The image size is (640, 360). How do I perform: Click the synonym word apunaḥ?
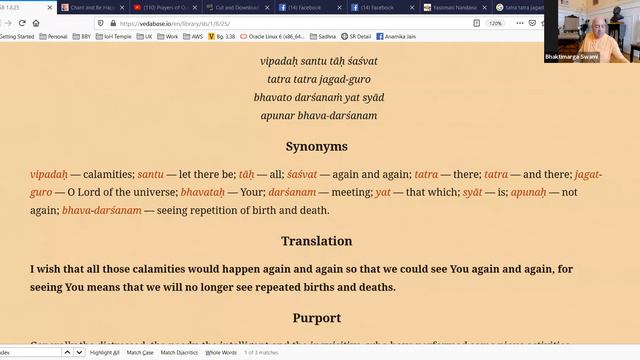[x=528, y=192]
